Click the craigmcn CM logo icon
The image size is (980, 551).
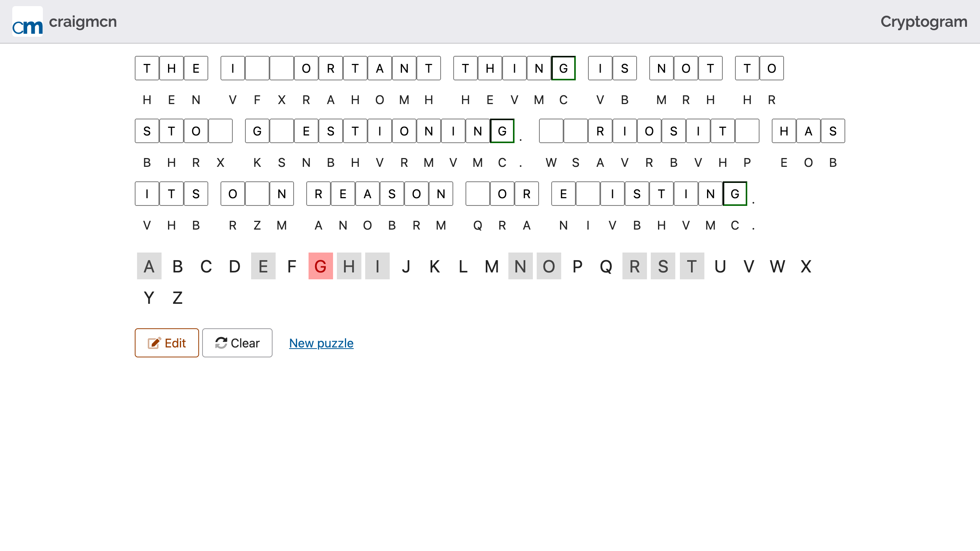point(28,22)
